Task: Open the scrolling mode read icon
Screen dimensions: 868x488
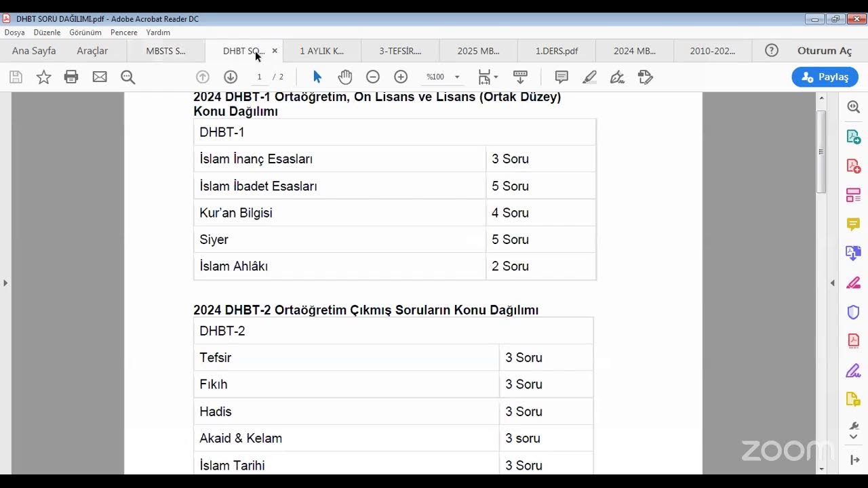Action: tap(520, 77)
